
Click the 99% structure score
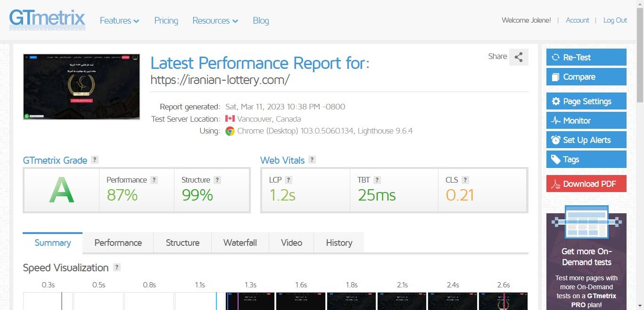point(198,195)
